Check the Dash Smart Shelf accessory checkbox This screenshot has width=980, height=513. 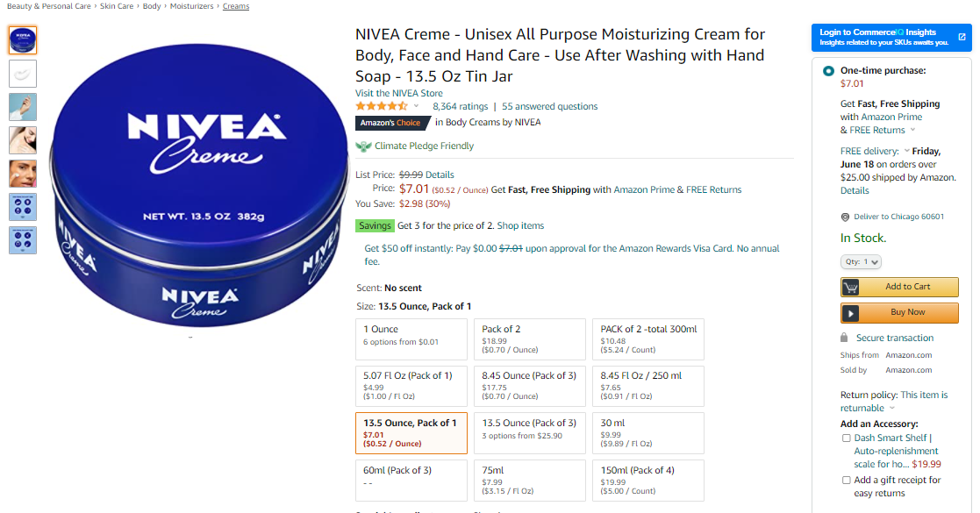[x=847, y=438]
